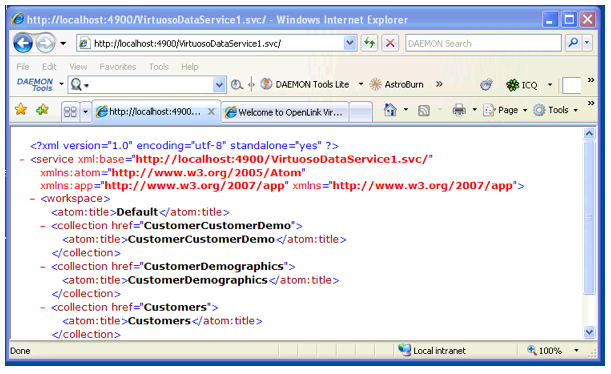Open the Home dropdown arrow

click(x=406, y=110)
